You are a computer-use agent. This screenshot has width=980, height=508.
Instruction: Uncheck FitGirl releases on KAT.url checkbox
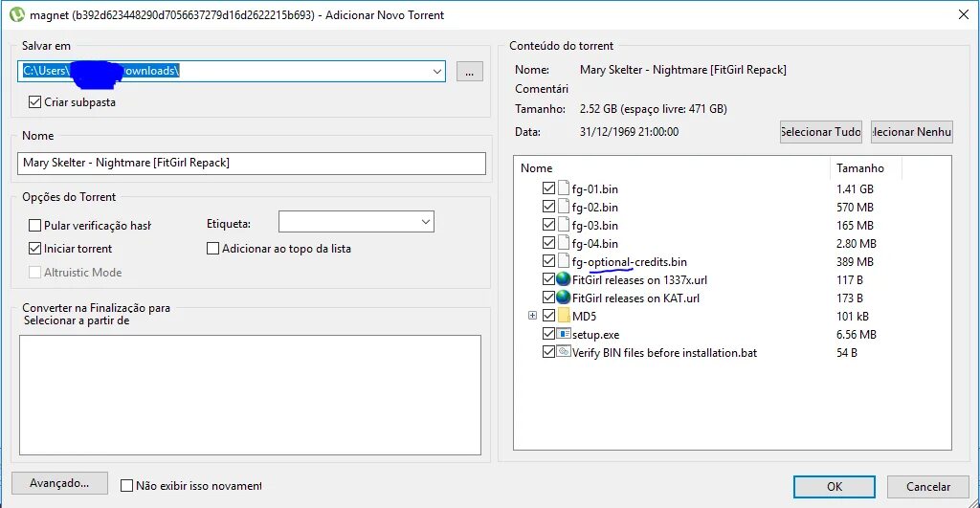[x=548, y=297]
